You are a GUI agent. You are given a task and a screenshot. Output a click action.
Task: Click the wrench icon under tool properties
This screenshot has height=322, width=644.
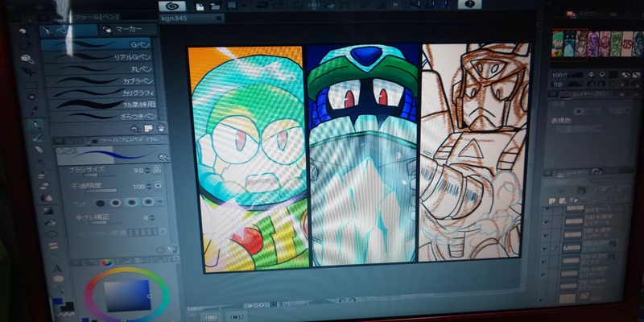[173, 249]
